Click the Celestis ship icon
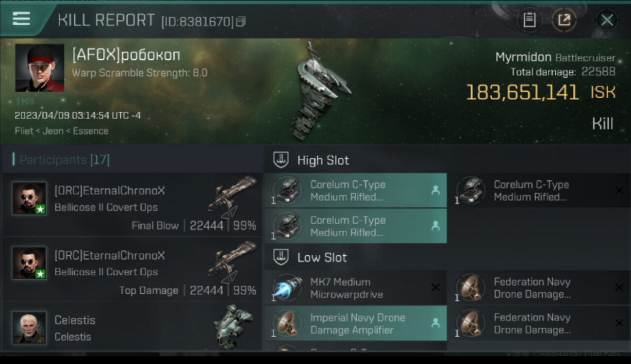 (233, 327)
